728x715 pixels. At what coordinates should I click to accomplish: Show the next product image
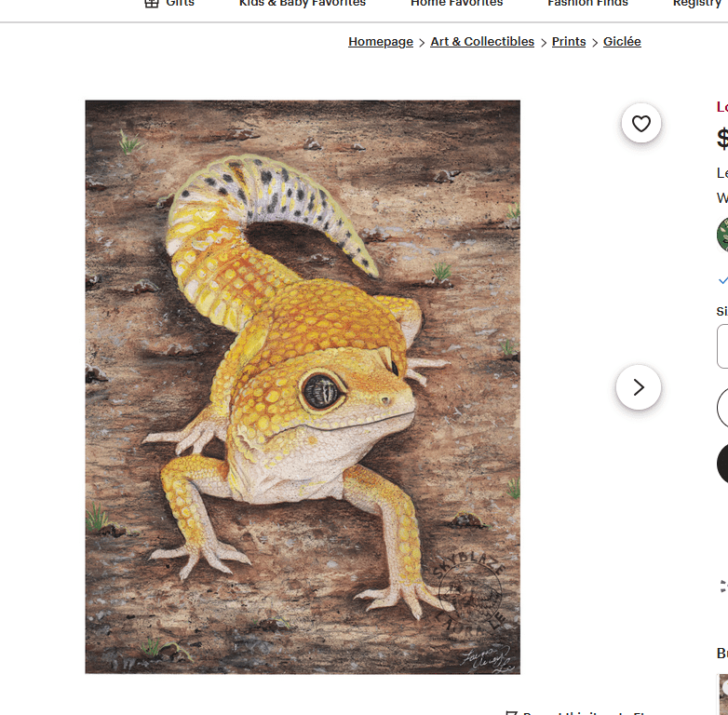(x=639, y=387)
